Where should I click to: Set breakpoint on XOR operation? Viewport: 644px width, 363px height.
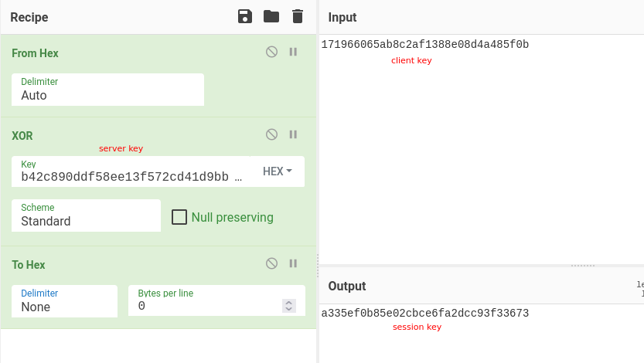click(x=294, y=134)
